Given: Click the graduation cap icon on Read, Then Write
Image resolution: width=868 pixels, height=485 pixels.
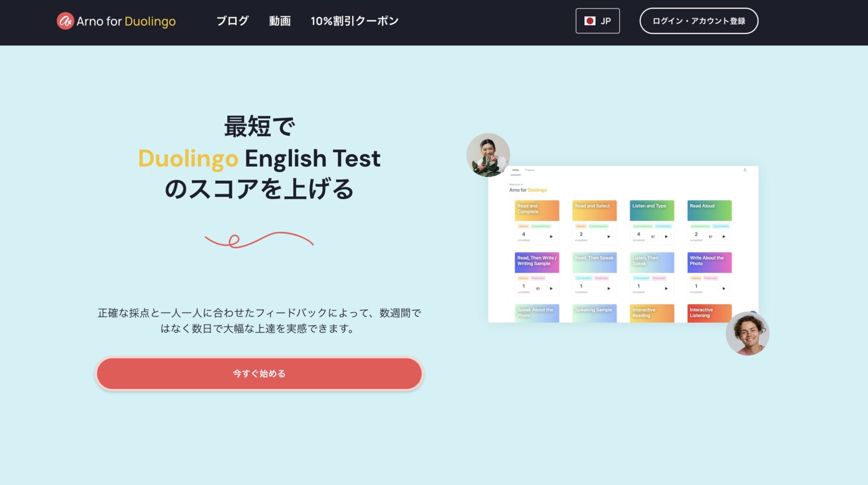Looking at the screenshot, I should 538,288.
